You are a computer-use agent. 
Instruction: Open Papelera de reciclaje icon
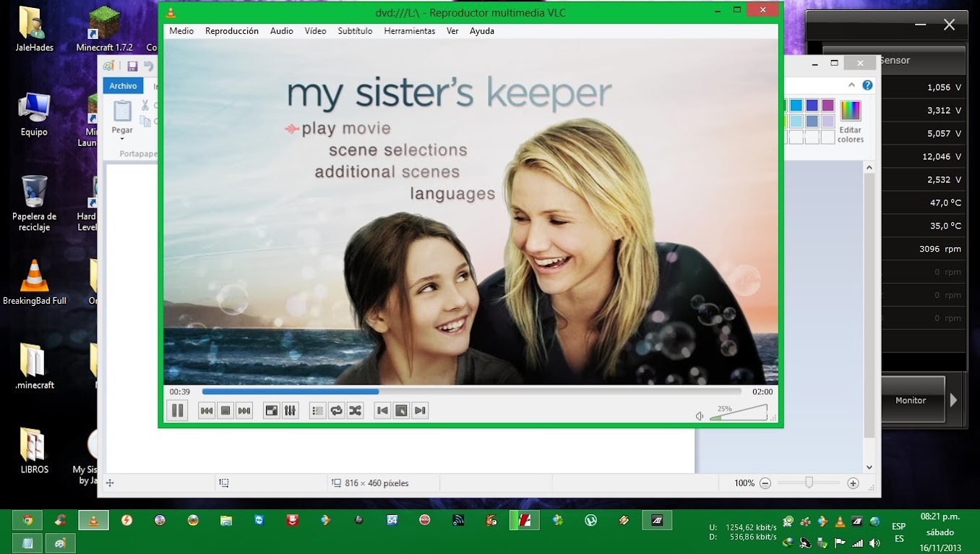point(34,203)
